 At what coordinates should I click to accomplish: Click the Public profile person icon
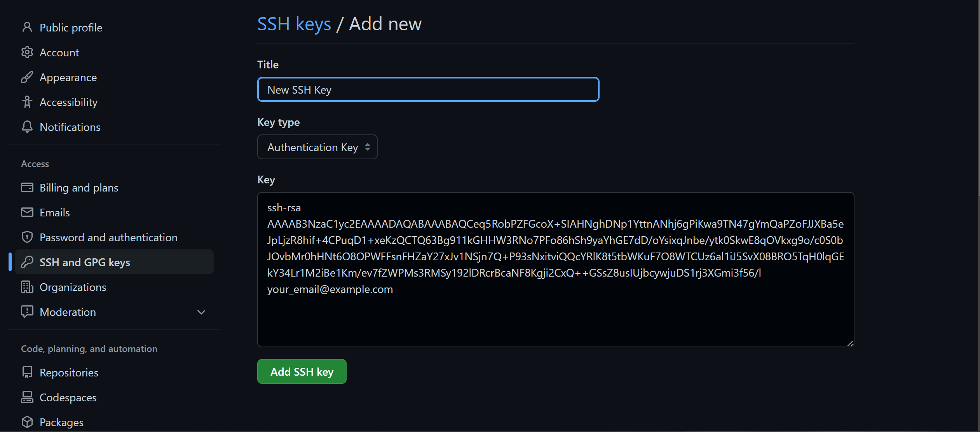pos(27,27)
